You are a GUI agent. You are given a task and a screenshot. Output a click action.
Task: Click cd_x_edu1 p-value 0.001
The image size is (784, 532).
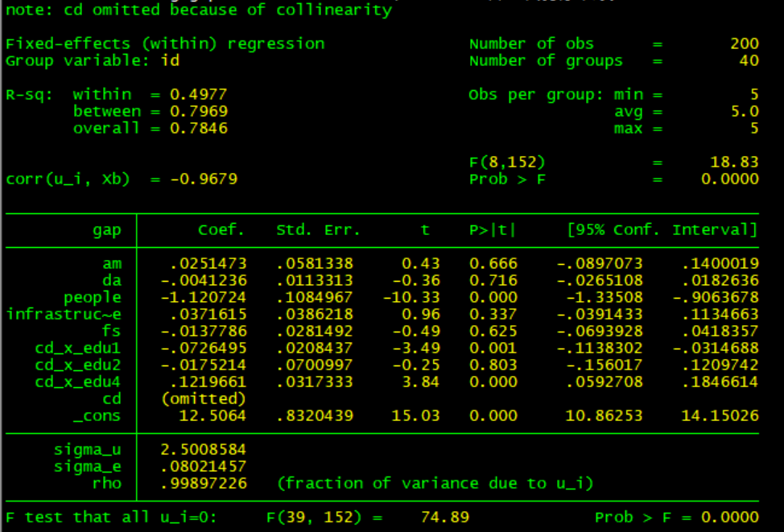click(493, 348)
